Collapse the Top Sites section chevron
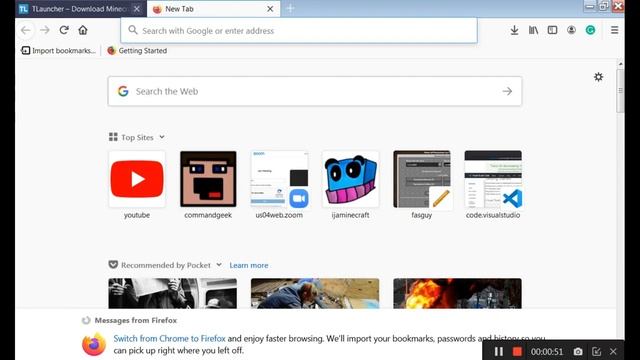640x360 pixels. click(x=162, y=137)
